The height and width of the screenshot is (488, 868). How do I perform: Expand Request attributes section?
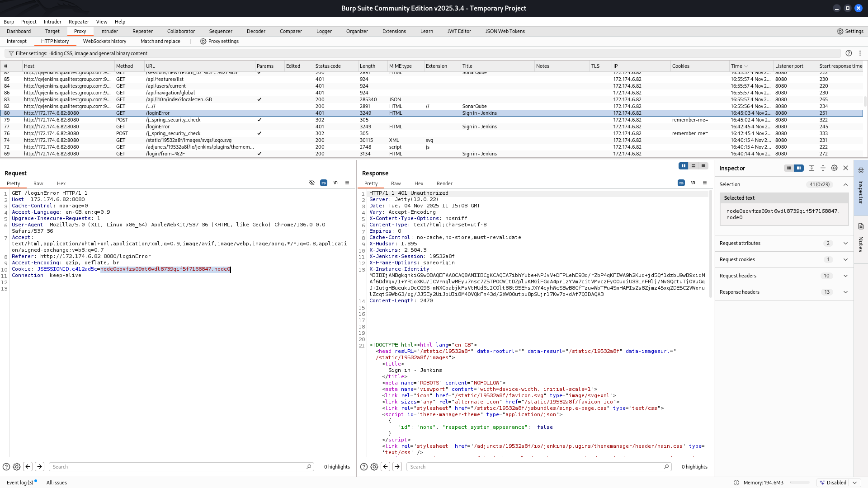pos(784,243)
